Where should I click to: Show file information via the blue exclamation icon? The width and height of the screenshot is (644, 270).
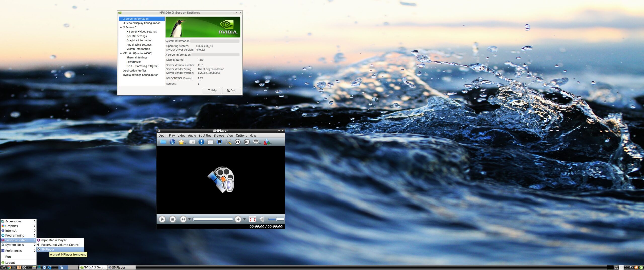201,142
